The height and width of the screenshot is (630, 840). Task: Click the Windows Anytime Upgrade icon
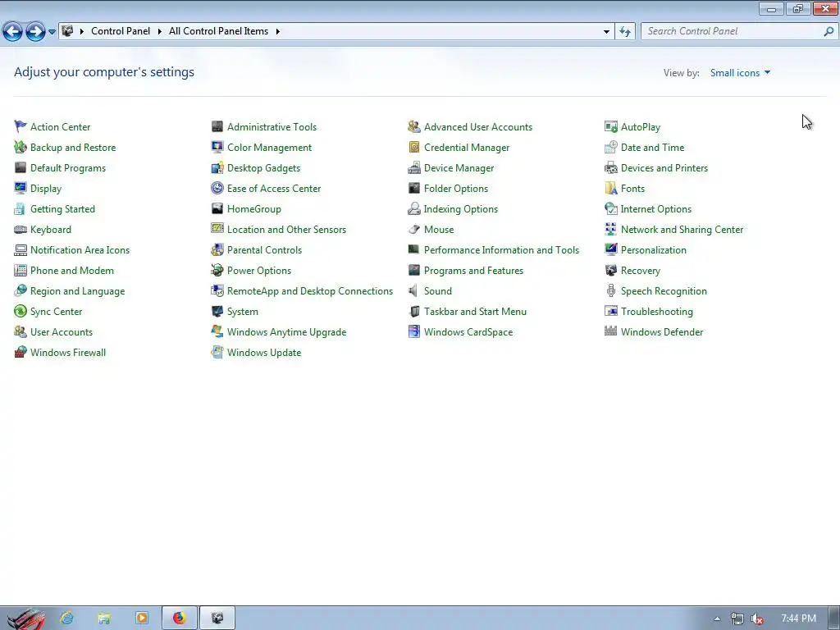pos(217,331)
